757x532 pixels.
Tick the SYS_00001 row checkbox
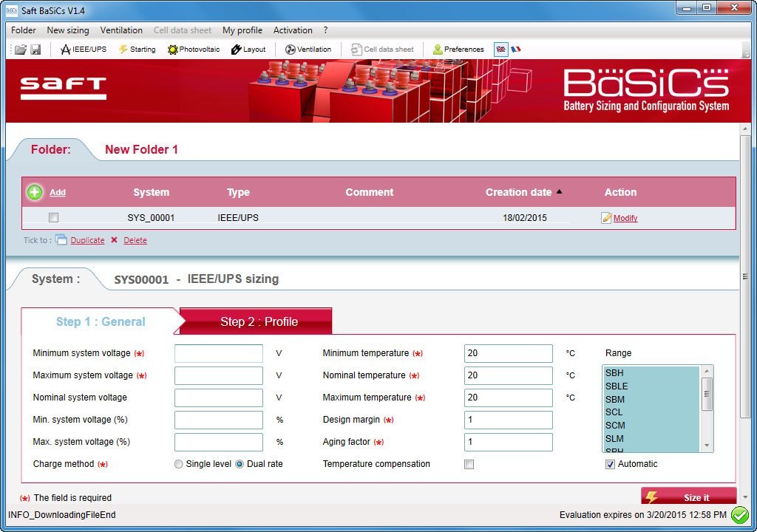pos(52,217)
